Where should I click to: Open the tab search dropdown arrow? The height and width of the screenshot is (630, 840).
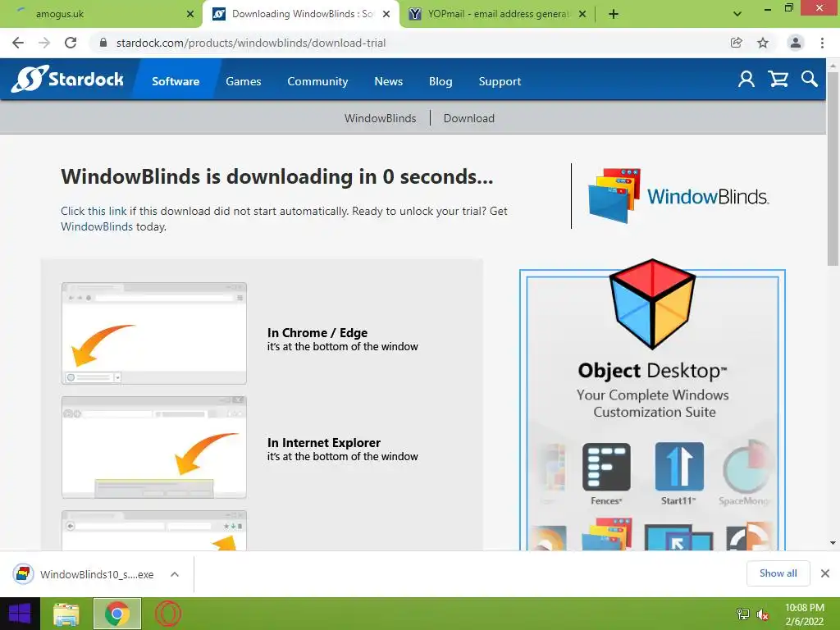point(737,14)
